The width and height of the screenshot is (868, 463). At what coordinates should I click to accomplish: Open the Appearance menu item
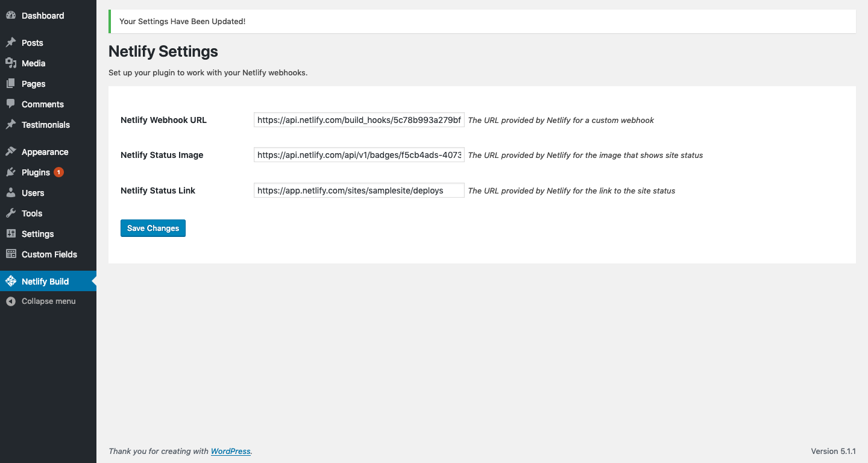point(48,152)
